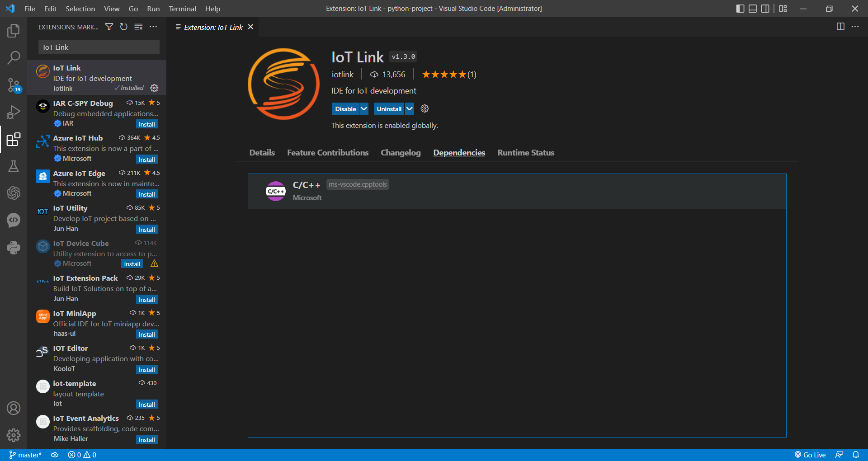Toggle the bottom panel visibility
The image size is (868, 461).
[753, 9]
